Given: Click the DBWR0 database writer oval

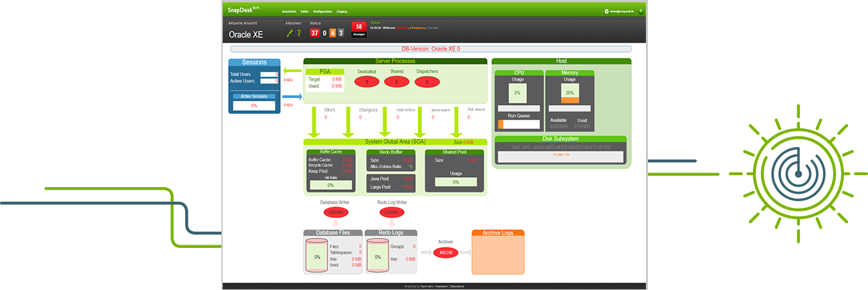Looking at the screenshot, I should coord(336,212).
